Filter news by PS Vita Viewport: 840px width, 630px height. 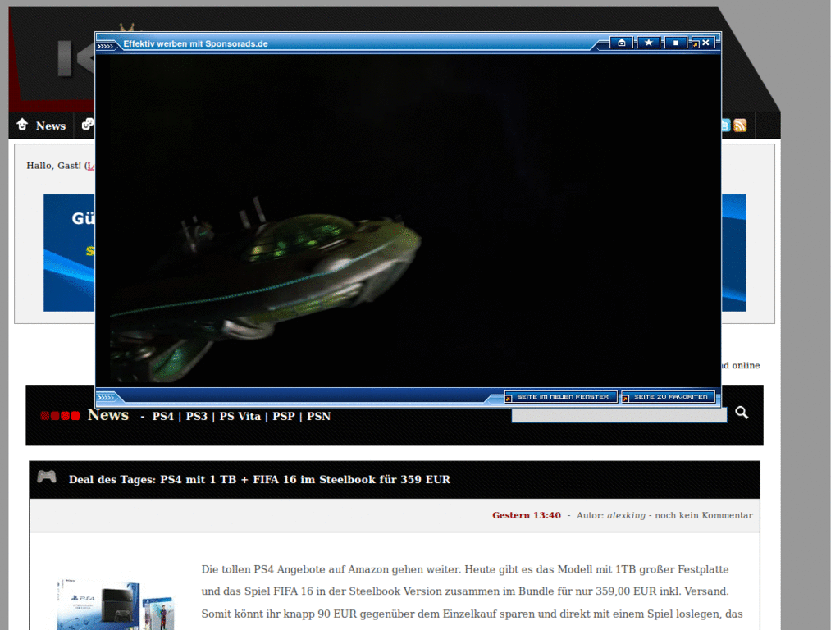pyautogui.click(x=240, y=416)
